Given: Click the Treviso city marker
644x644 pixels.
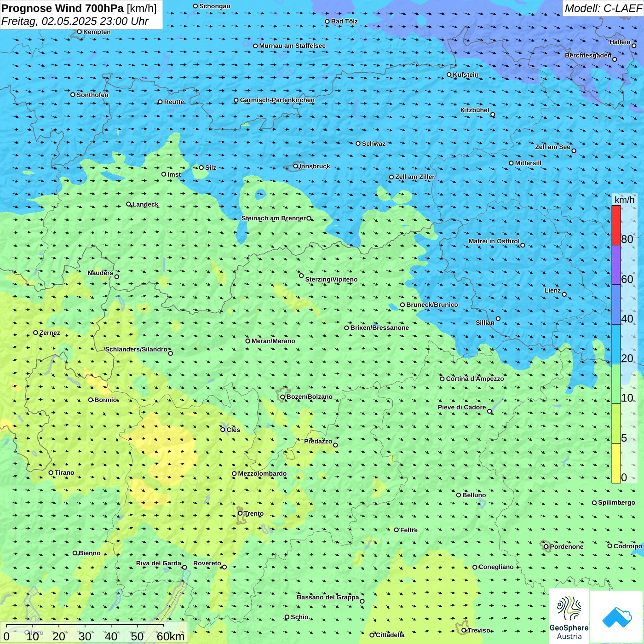Looking at the screenshot, I should 464,630.
